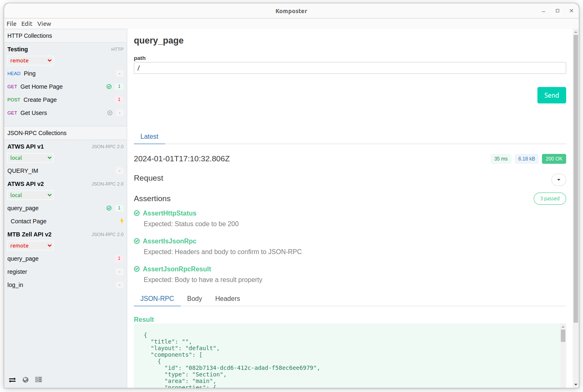The image size is (583, 392).
Task: Click the check icon beside AssertIsJsonRpc
Action: pos(137,241)
